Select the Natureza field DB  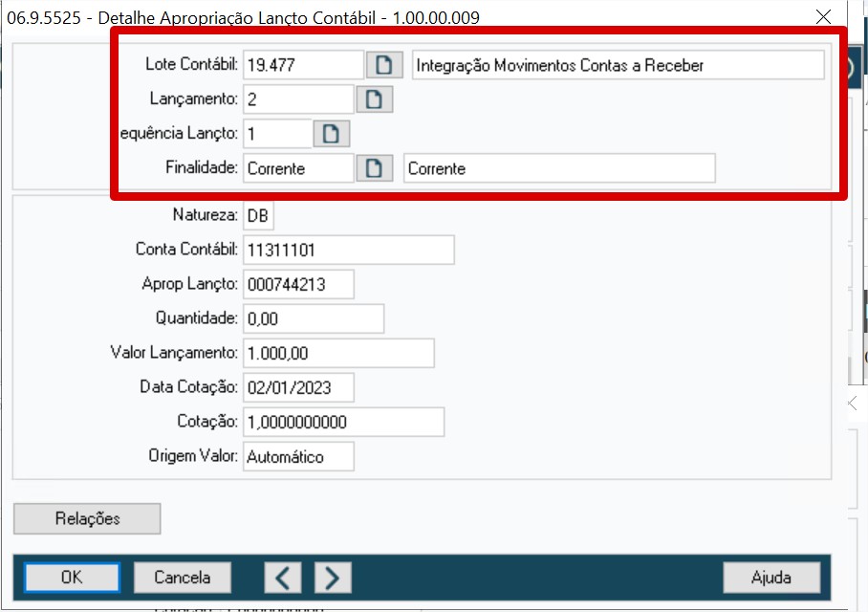click(258, 215)
